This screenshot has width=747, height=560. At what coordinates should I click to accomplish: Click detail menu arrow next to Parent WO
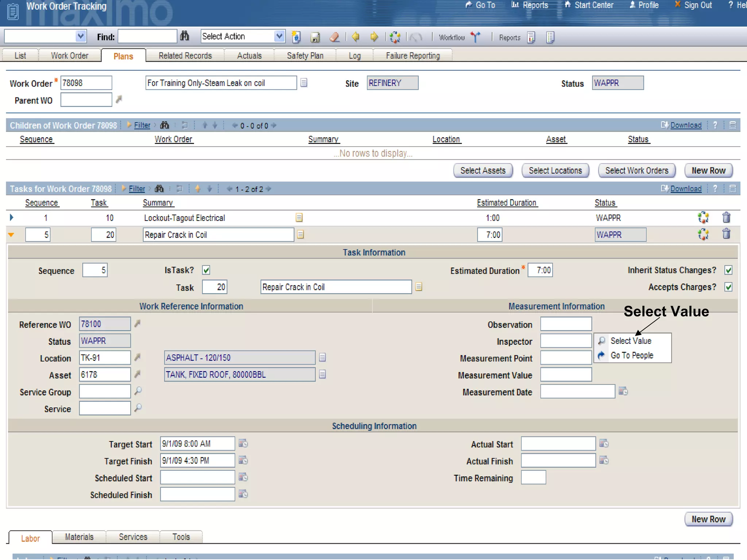click(119, 100)
